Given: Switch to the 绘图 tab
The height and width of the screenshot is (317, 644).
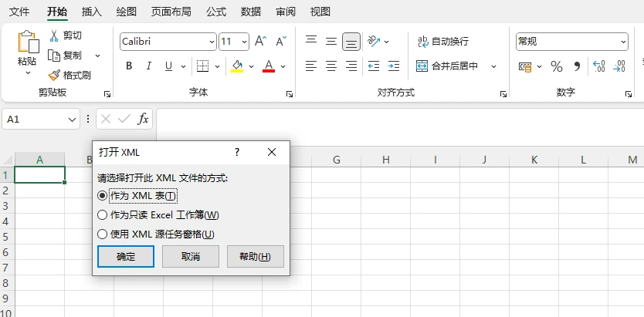Looking at the screenshot, I should point(127,12).
